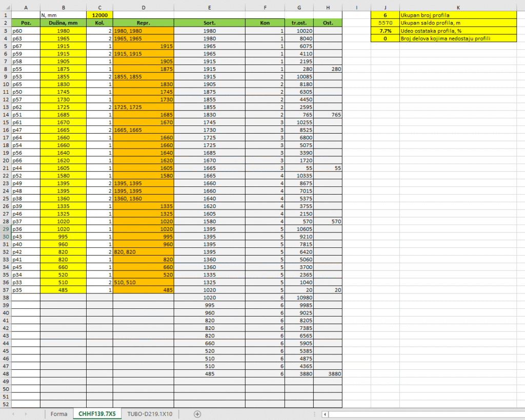
Task: Click next sheet navigation arrow
Action: coord(26,414)
